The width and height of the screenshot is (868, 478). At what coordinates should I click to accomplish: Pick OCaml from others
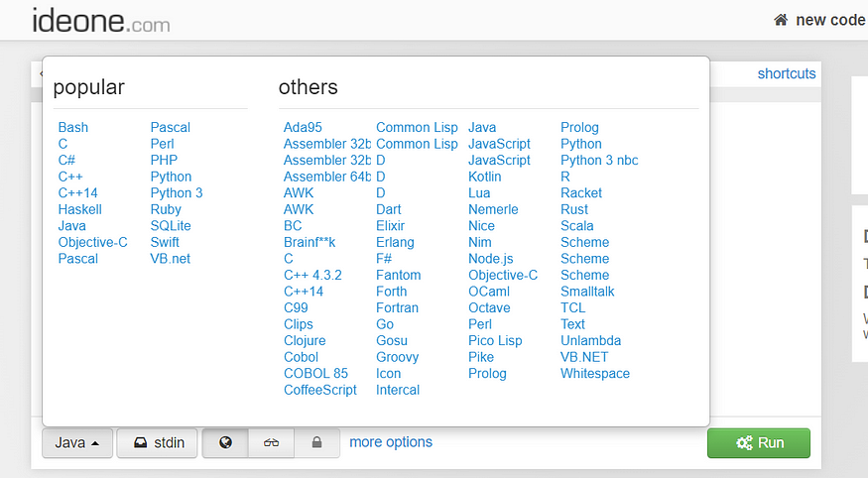point(489,292)
